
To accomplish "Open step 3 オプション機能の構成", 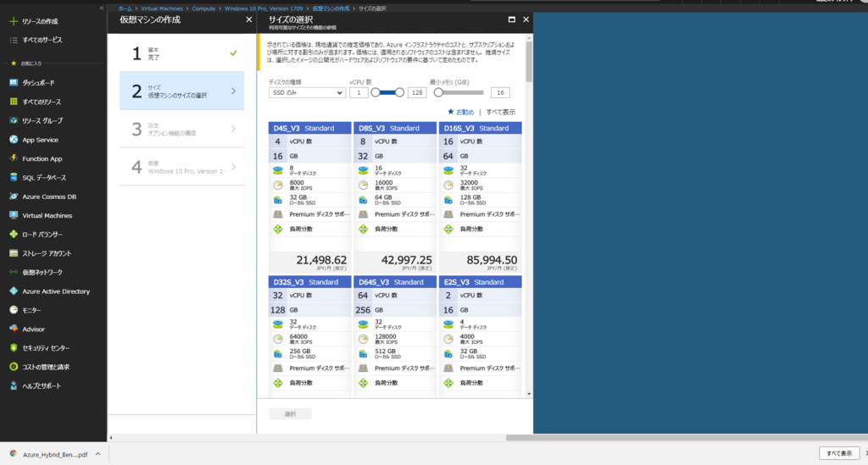I will coord(182,129).
